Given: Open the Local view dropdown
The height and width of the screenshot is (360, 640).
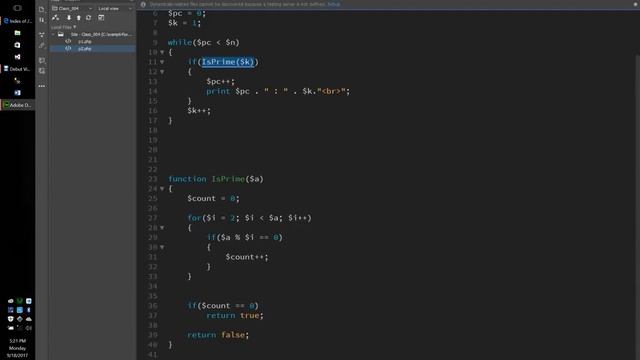Looking at the screenshot, I should tap(115, 8).
